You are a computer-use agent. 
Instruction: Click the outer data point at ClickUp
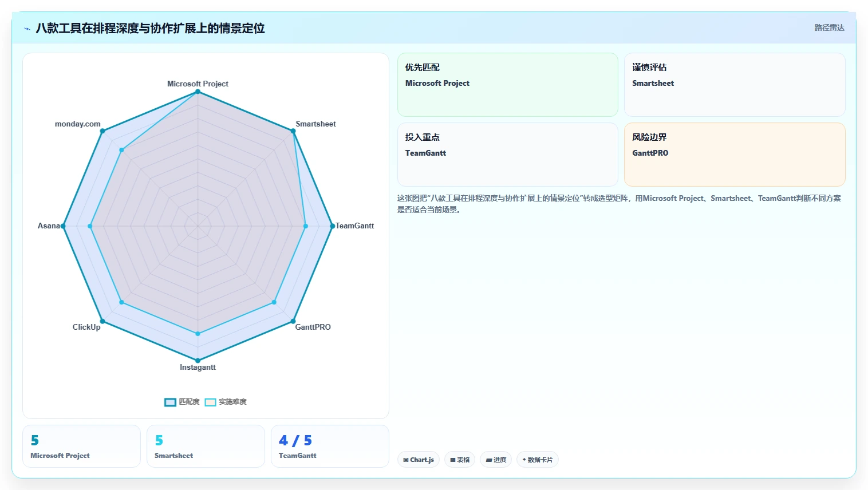point(102,321)
